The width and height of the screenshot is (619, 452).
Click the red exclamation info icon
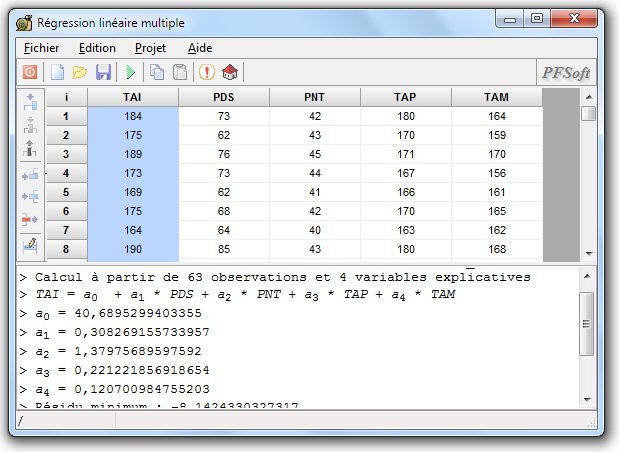[207, 72]
